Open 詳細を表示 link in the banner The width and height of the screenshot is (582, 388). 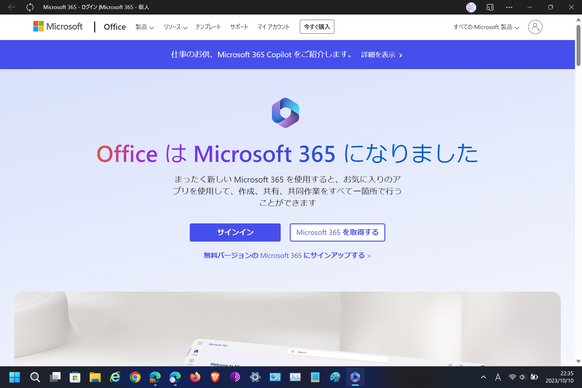pyautogui.click(x=382, y=55)
